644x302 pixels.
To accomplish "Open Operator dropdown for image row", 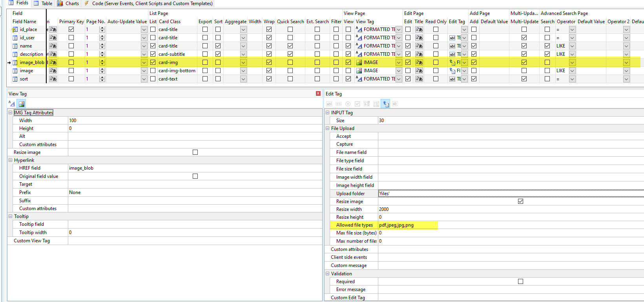I will tap(572, 71).
